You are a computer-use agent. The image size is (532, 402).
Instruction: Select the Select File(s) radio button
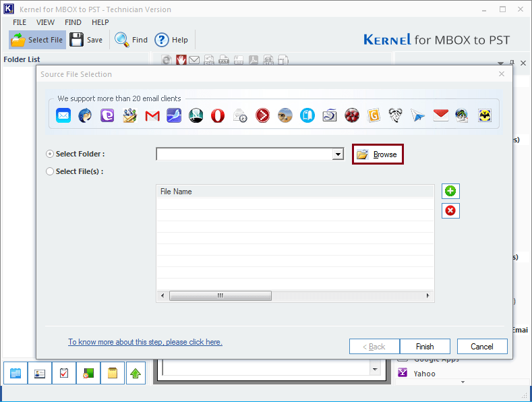coord(50,171)
